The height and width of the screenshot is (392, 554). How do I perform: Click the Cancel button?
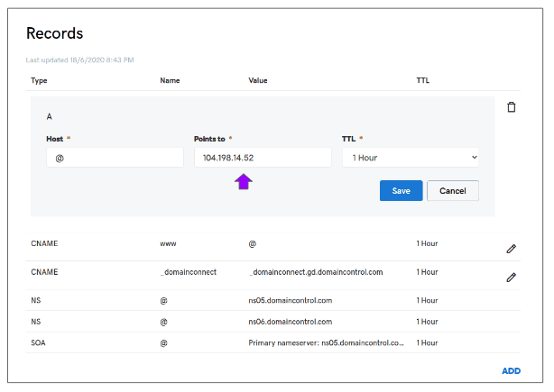(x=452, y=191)
